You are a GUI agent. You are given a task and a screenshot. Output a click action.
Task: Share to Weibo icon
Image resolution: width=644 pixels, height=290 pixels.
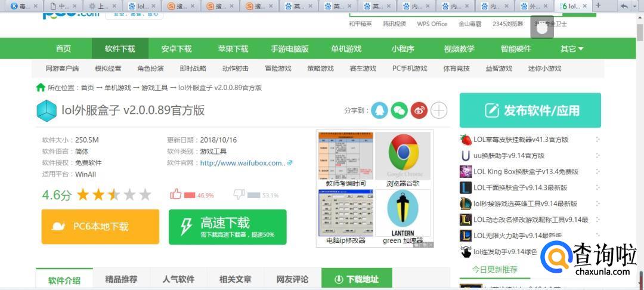click(x=419, y=110)
